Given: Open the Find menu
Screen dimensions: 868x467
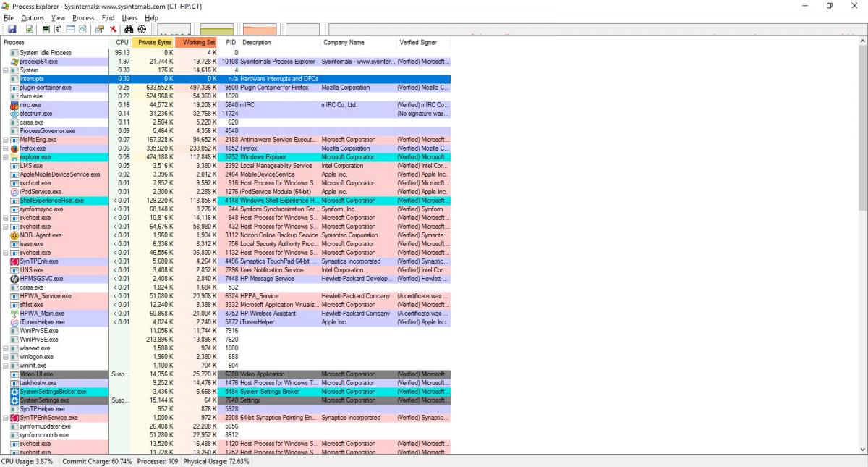Looking at the screenshot, I should tap(108, 17).
